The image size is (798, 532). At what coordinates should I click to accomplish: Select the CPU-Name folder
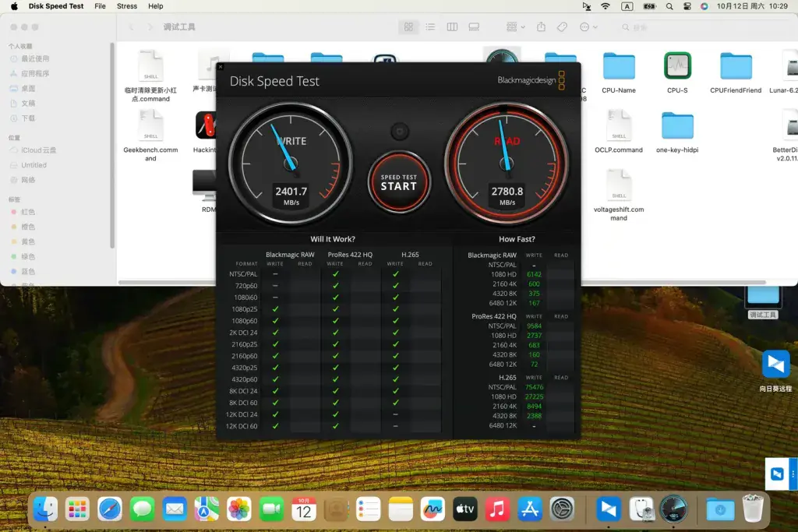pyautogui.click(x=619, y=72)
